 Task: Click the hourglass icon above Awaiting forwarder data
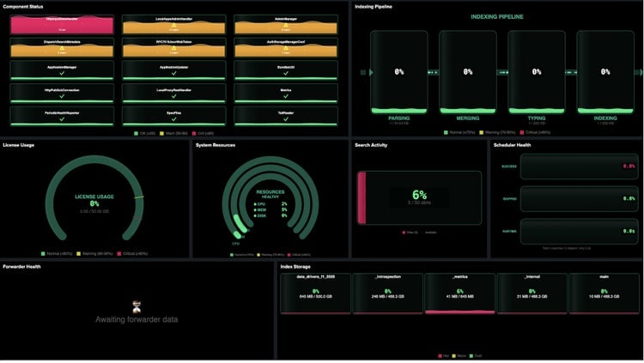coord(137,306)
